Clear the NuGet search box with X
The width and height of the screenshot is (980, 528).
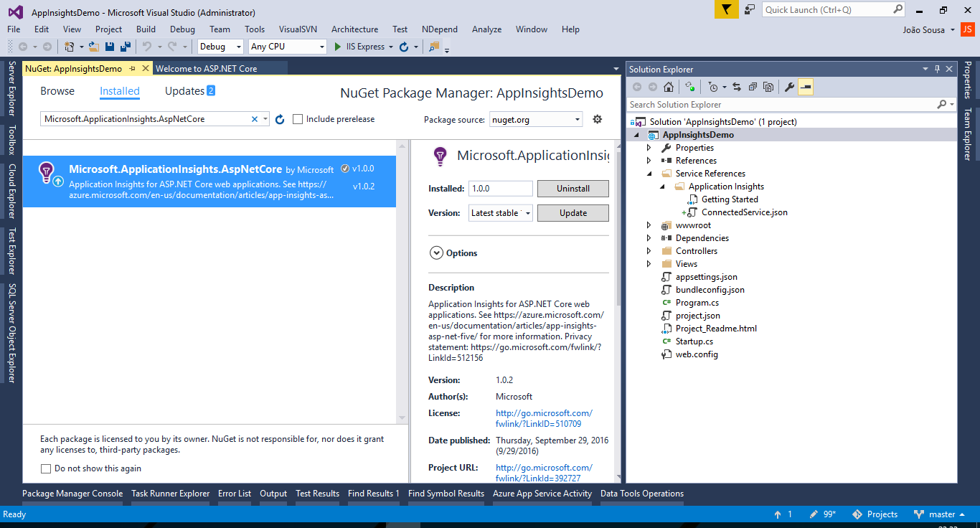click(x=254, y=119)
